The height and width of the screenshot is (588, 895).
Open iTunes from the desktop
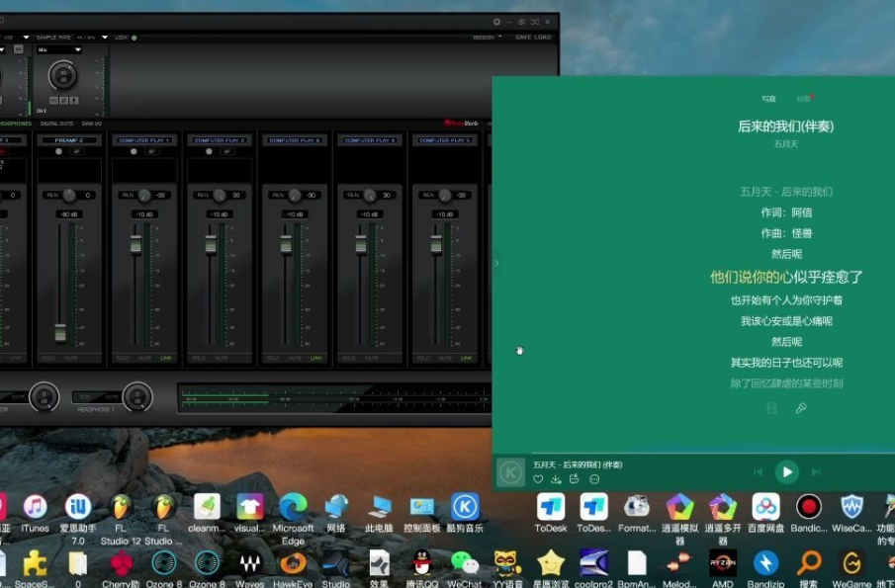pos(35,513)
